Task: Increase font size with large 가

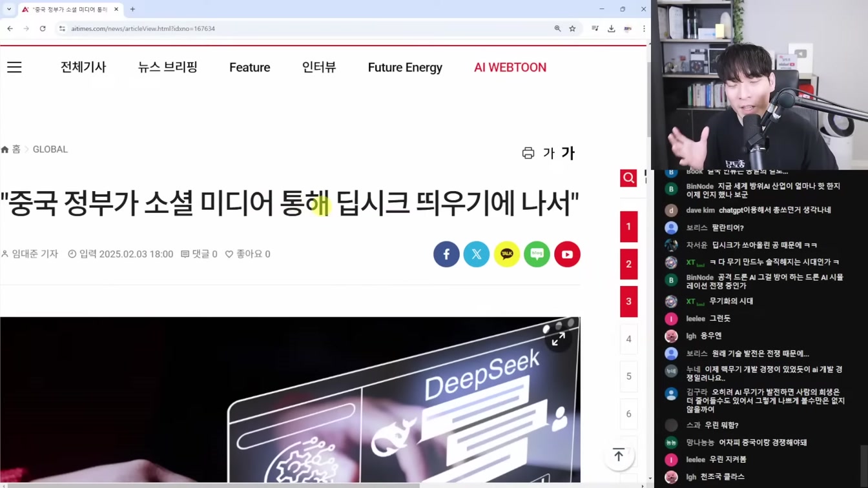Action: (x=568, y=153)
